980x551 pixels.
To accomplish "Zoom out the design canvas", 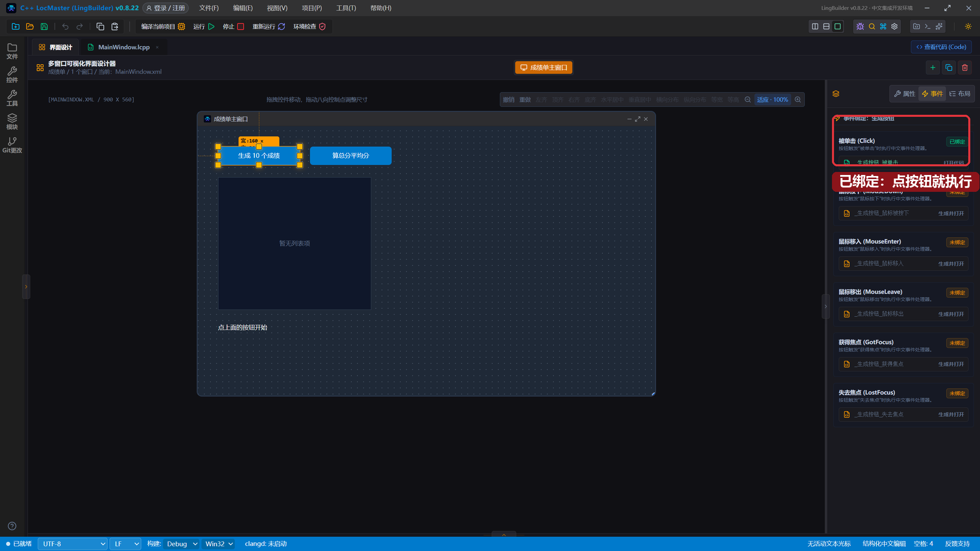I will click(748, 99).
